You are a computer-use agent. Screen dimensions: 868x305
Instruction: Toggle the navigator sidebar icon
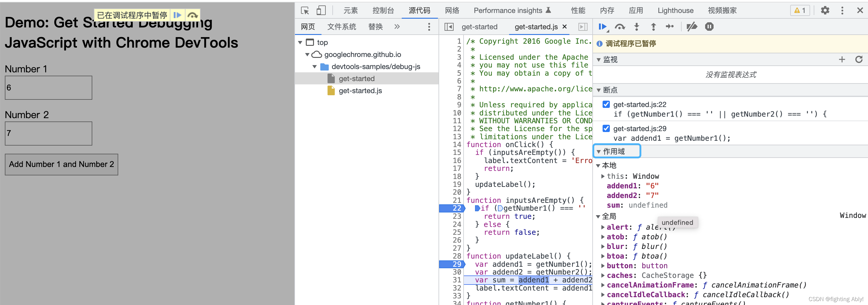[x=449, y=27]
